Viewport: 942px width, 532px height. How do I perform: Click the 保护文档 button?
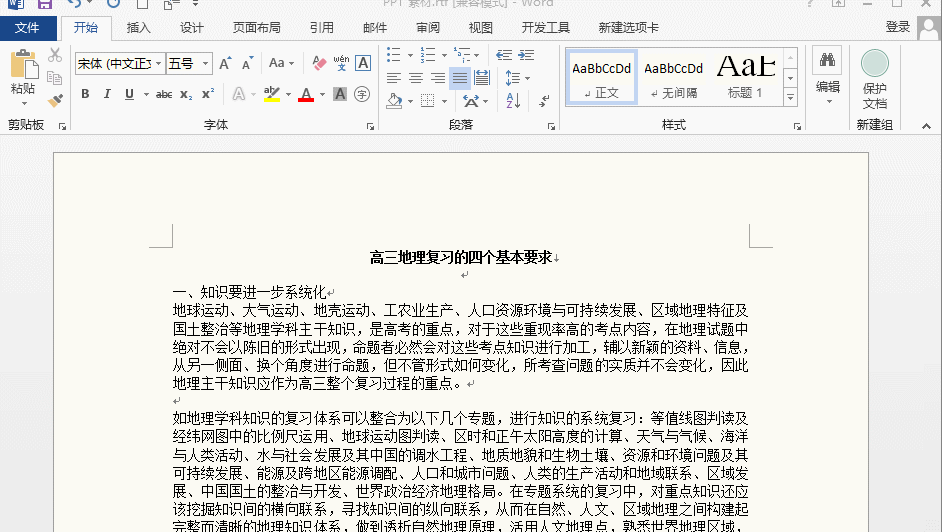pyautogui.click(x=874, y=80)
